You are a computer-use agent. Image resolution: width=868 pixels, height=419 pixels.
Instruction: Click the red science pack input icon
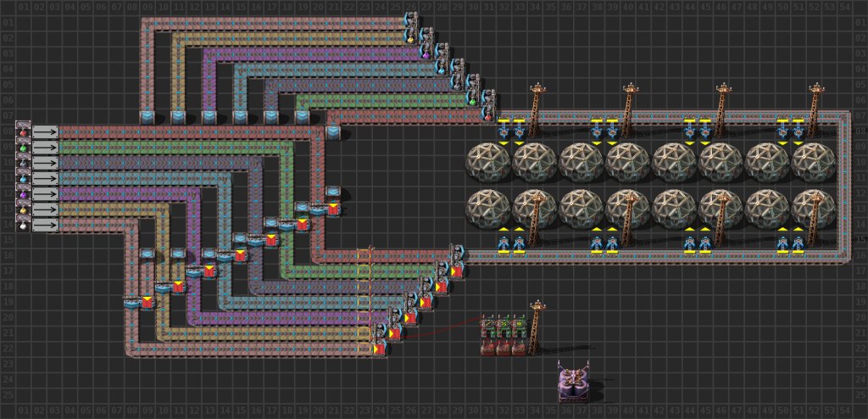tap(23, 132)
